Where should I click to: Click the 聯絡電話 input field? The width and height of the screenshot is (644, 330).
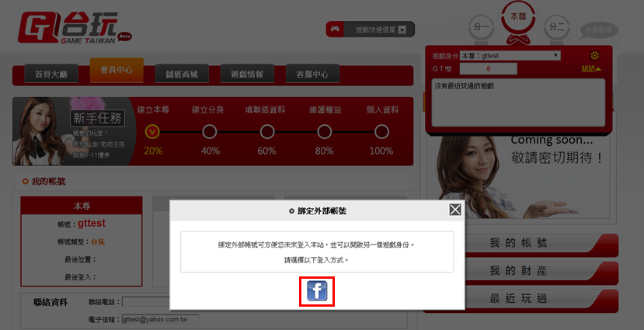[x=146, y=302]
